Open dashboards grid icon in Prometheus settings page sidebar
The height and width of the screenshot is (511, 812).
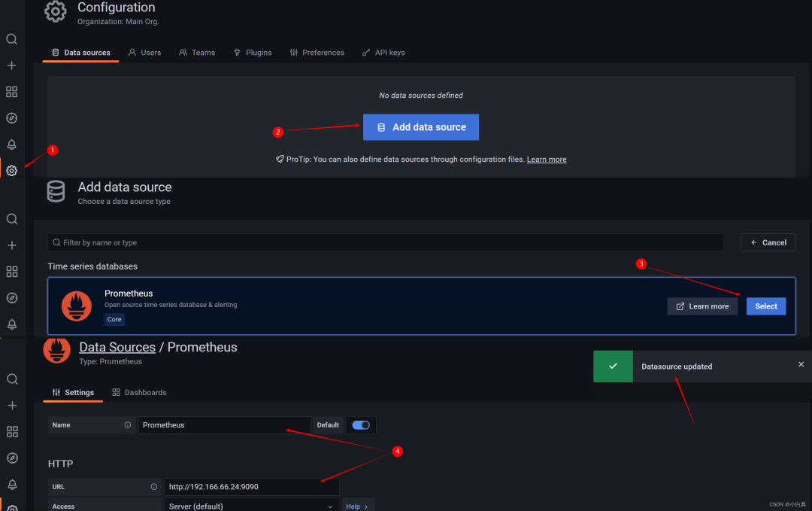click(x=13, y=432)
